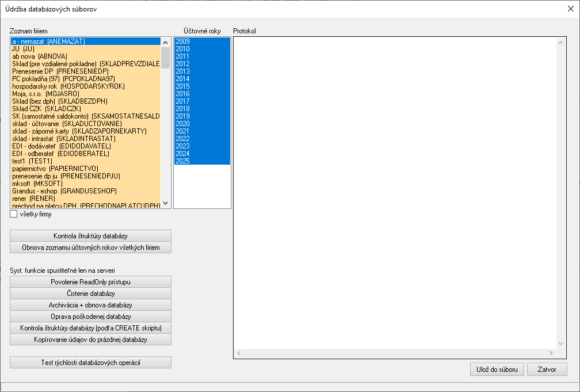Click the Protokol horizontal scrollbar right arrow
This screenshot has height=392, width=580.
coord(551,353)
